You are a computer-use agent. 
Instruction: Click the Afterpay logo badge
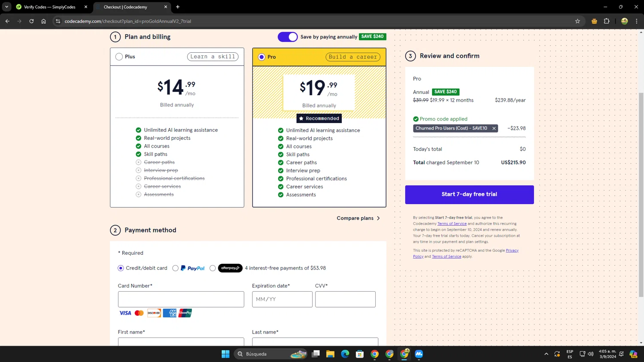tap(230, 268)
